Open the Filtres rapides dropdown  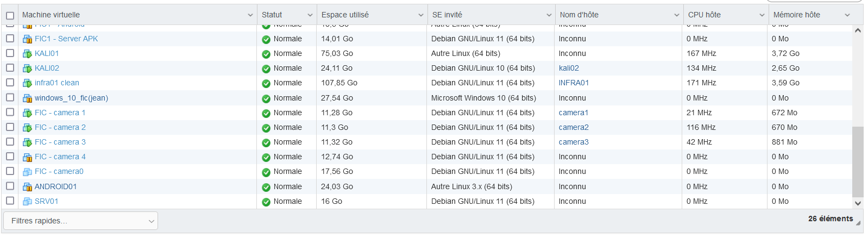point(80,221)
